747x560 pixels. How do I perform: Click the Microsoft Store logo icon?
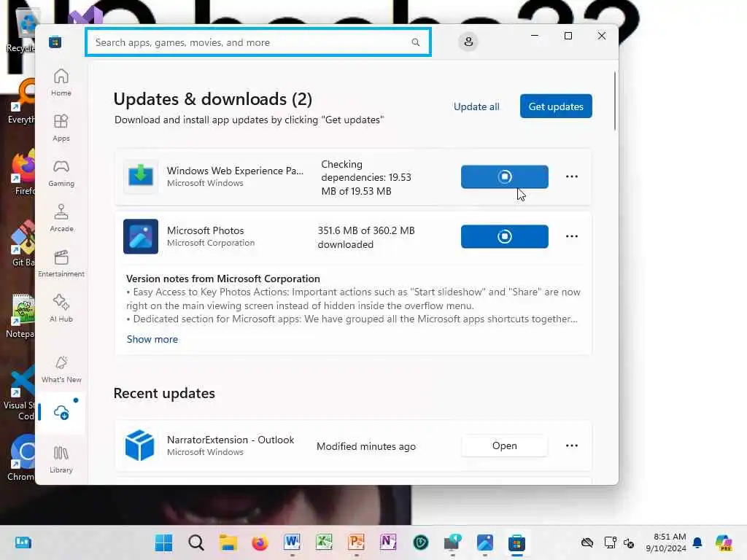click(x=55, y=42)
